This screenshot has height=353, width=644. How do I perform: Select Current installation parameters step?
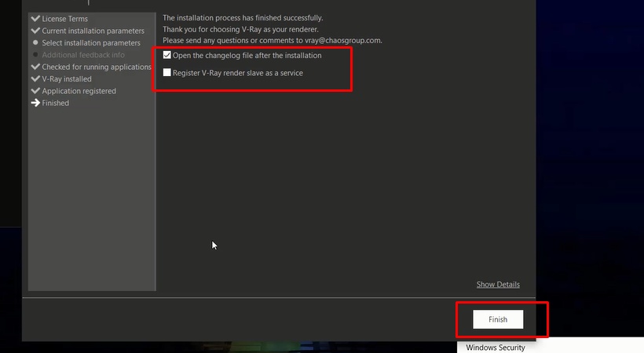pos(93,31)
